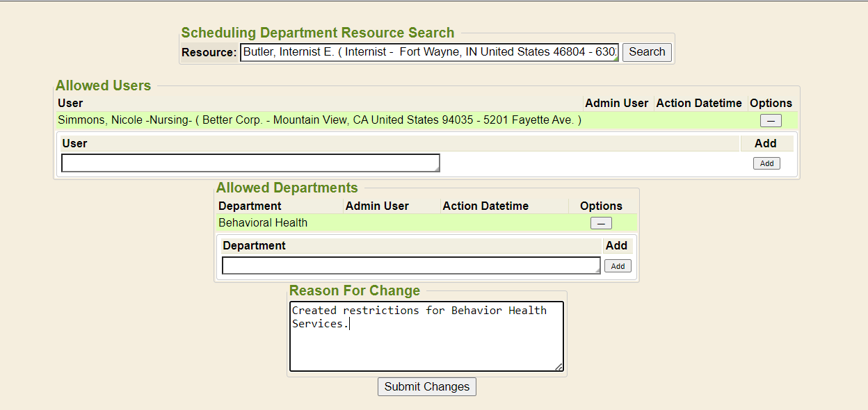Screen dimensions: 868x410
Task: Submit Changes to the resource restrictions
Action: click(x=427, y=386)
